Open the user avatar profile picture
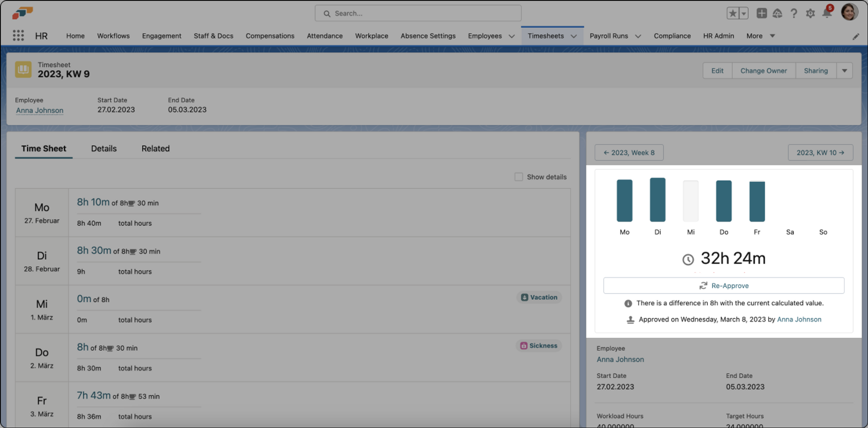The height and width of the screenshot is (428, 868). [x=850, y=13]
